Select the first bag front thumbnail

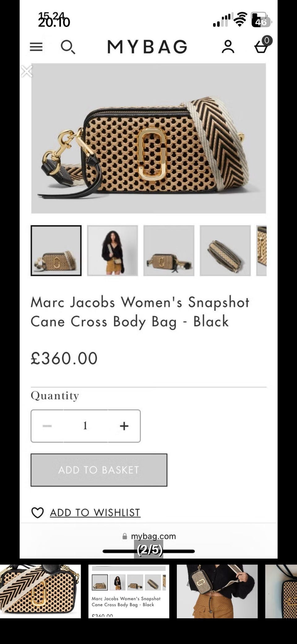(x=56, y=250)
